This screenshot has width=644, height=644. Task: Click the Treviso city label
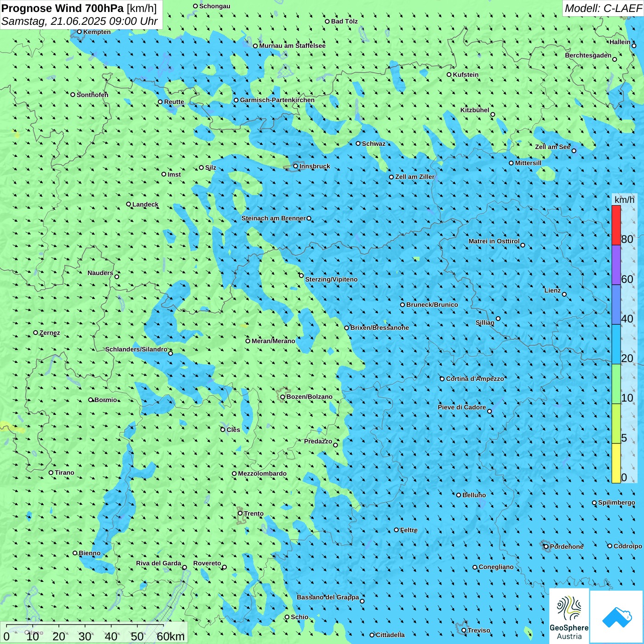click(x=479, y=630)
